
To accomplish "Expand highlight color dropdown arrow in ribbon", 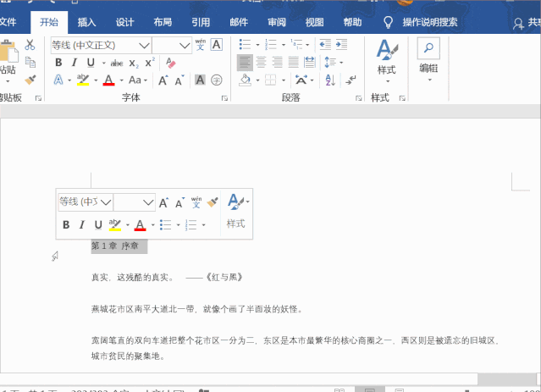I will click(x=96, y=80).
